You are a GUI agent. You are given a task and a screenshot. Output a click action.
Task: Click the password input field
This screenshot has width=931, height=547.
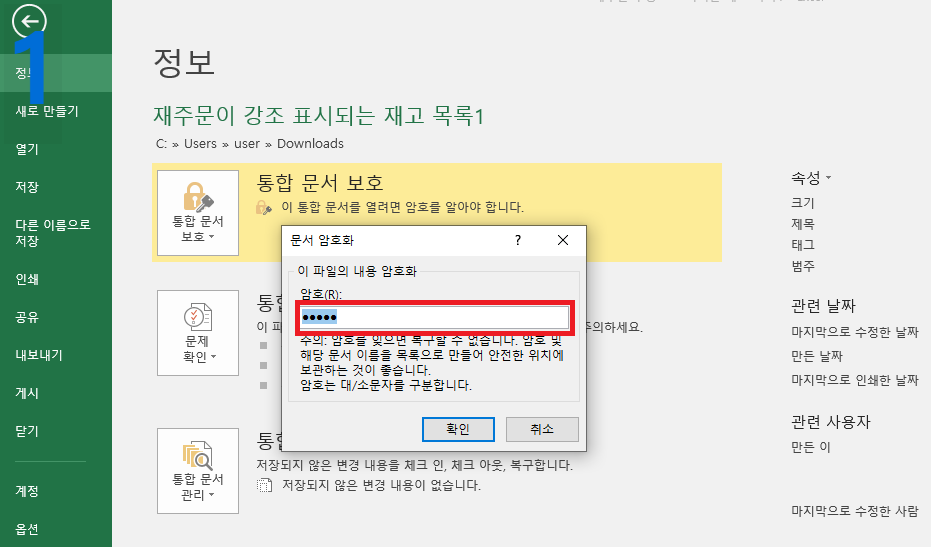click(x=435, y=317)
